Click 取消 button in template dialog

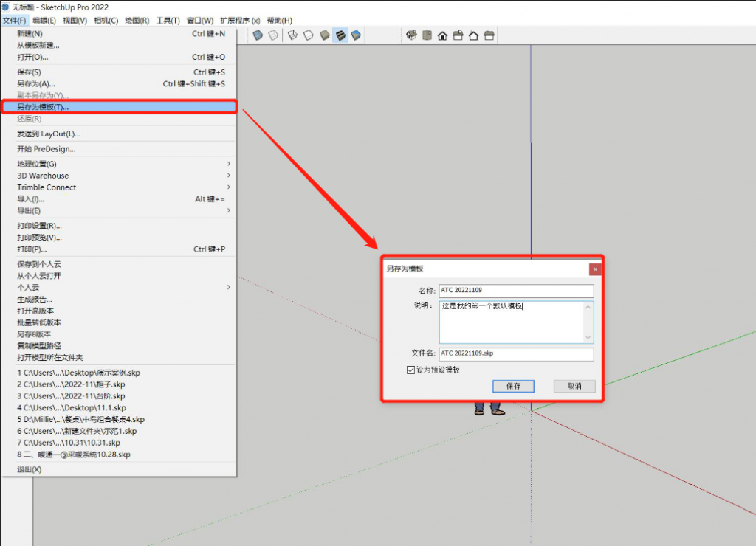(x=574, y=386)
